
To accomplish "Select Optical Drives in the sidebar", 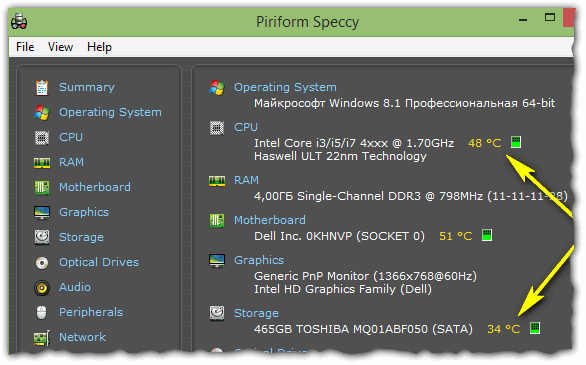I will (99, 262).
